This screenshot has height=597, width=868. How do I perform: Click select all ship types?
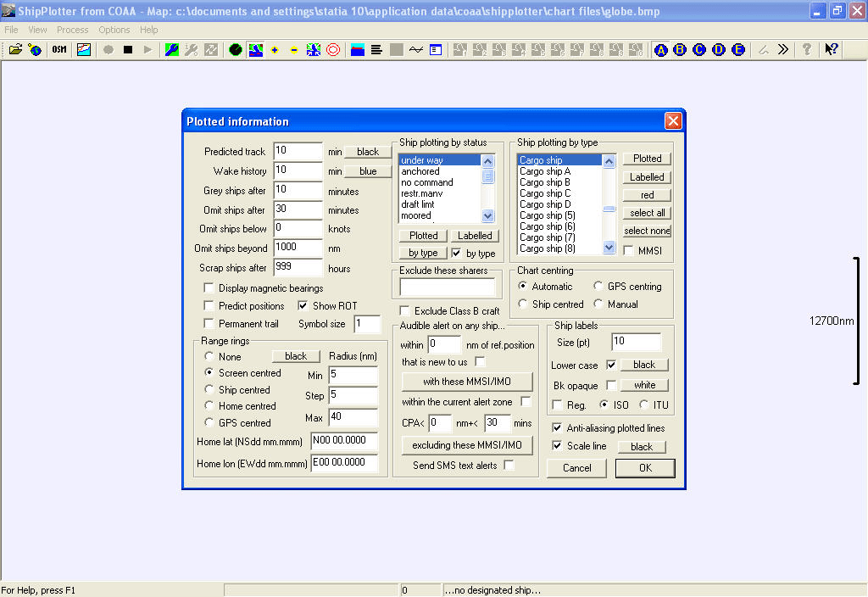coord(647,213)
